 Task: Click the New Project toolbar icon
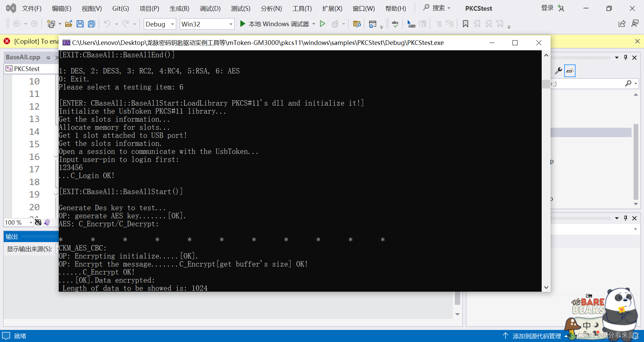coord(51,24)
